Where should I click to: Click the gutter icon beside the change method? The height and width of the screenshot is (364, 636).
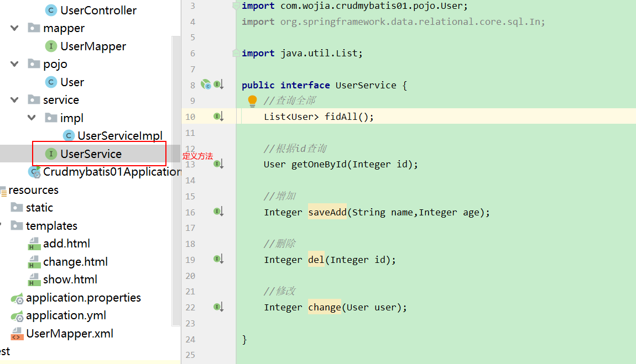tap(218, 307)
